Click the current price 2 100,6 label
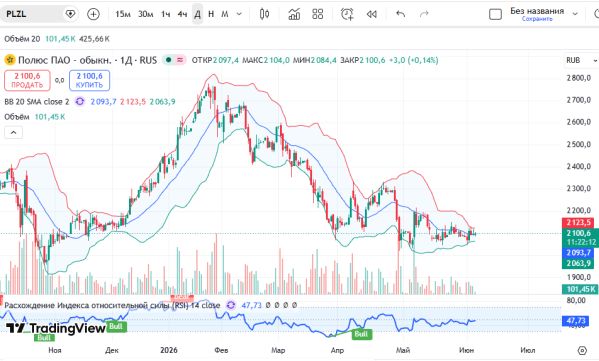 pos(578,233)
